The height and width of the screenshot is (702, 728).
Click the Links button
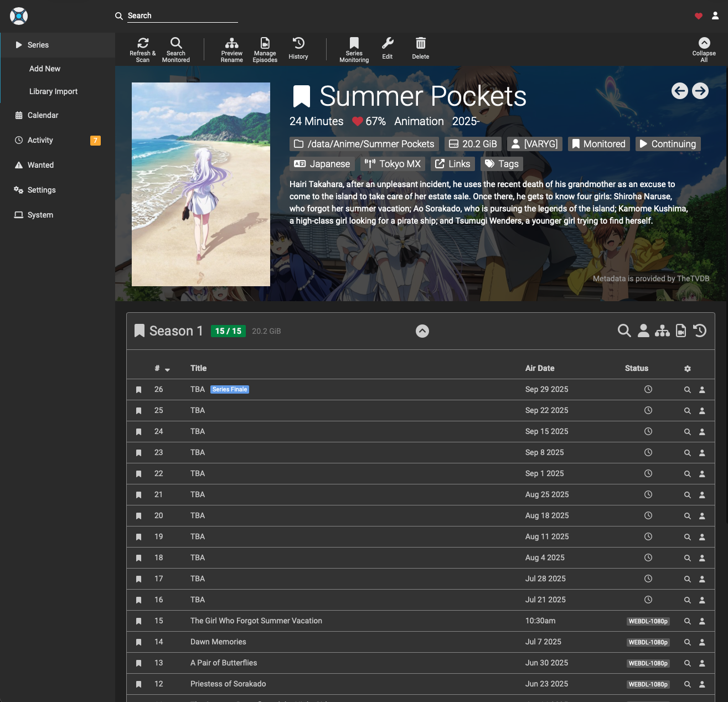click(453, 164)
